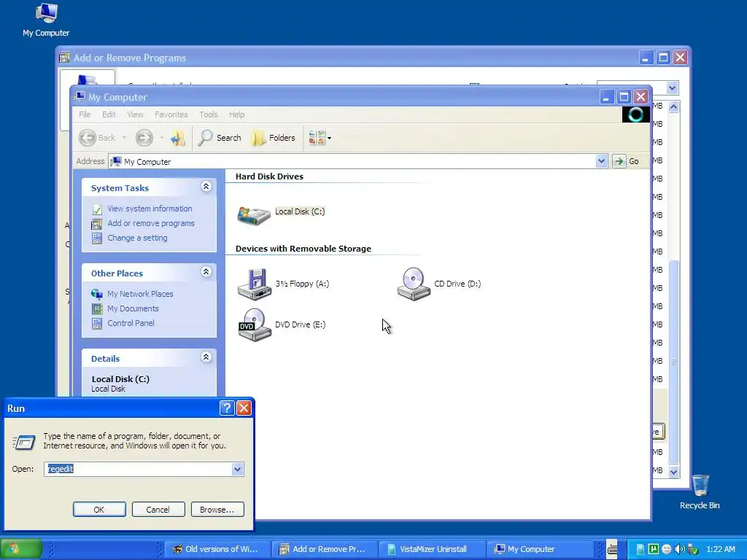
Task: Click the View system information checkmark icon
Action: [x=97, y=209]
